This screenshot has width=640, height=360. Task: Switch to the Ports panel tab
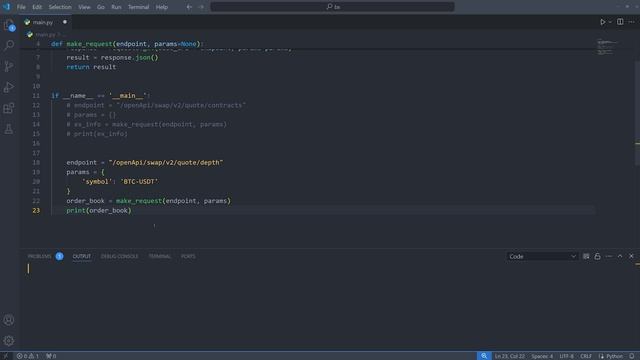tap(188, 256)
